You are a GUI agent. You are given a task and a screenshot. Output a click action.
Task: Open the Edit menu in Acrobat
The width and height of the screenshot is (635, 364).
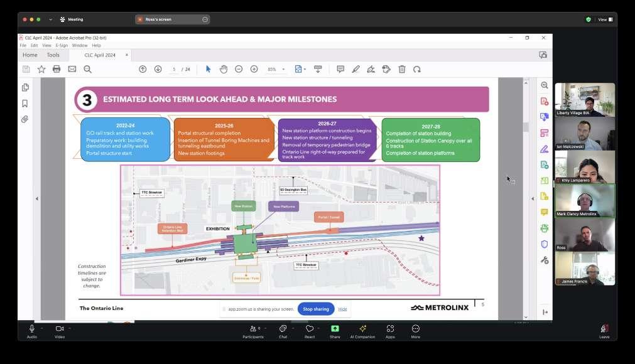click(x=35, y=45)
